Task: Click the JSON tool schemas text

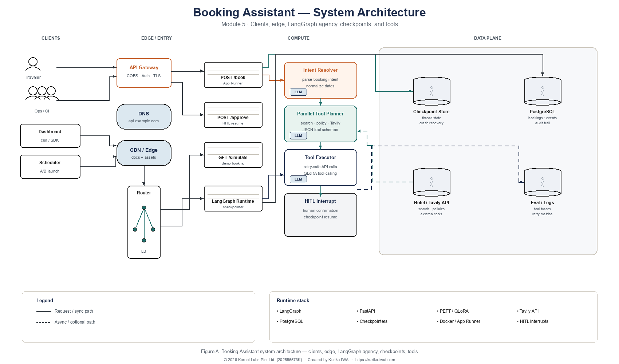Action: coord(320,130)
